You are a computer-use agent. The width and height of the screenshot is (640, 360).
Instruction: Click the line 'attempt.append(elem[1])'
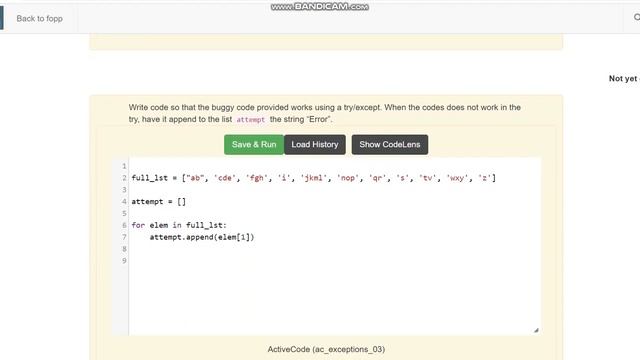point(202,237)
